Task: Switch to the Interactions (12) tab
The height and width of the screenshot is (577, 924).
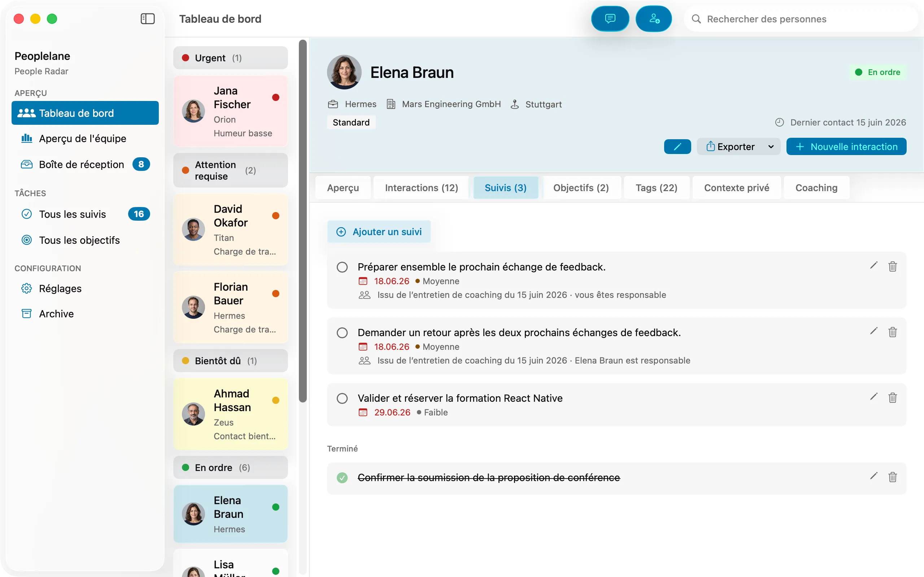Action: tap(421, 188)
